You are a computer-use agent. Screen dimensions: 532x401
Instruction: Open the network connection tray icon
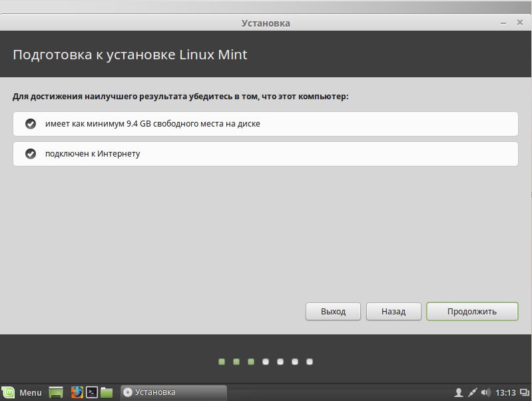(x=472, y=392)
